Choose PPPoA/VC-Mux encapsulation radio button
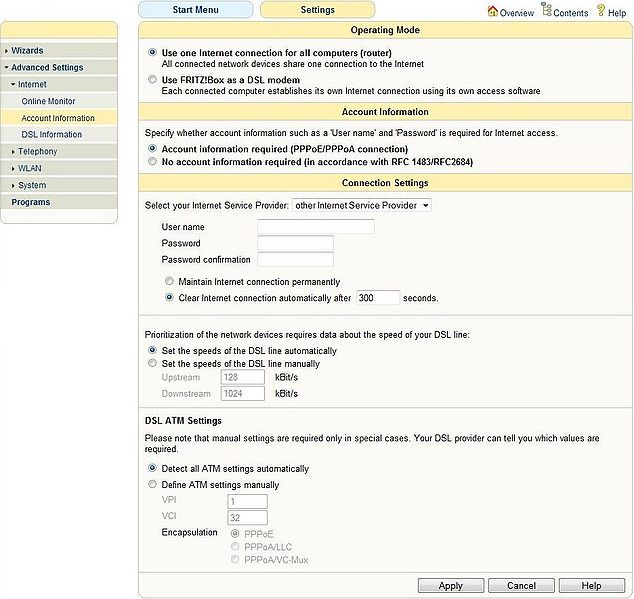Viewport: 634px width, 599px height. coord(235,559)
